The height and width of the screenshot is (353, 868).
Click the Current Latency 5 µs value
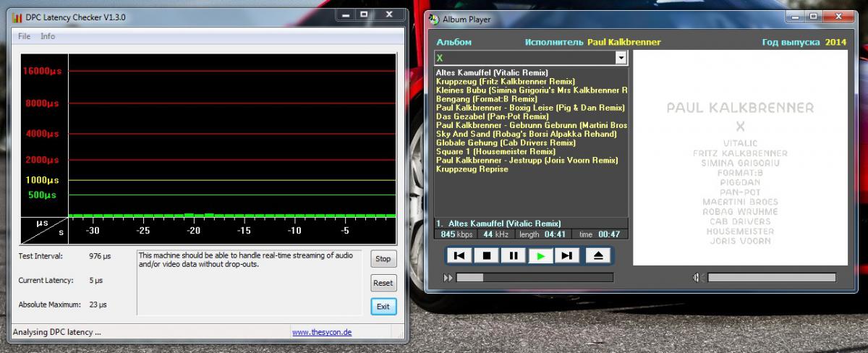coord(97,280)
